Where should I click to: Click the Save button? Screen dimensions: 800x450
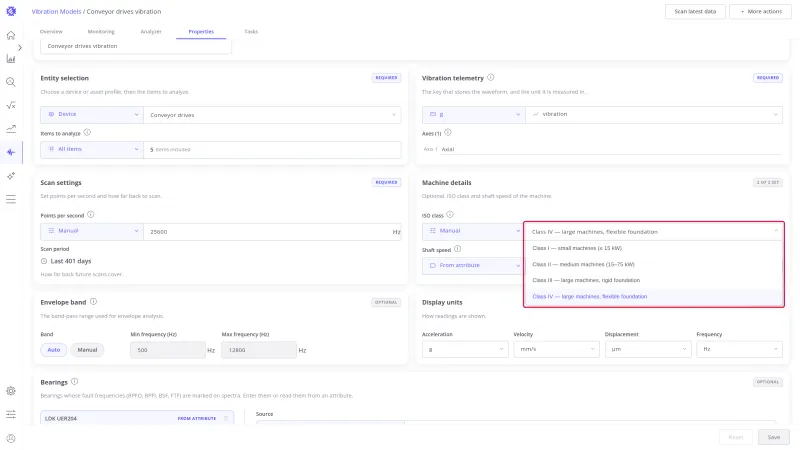tap(773, 437)
